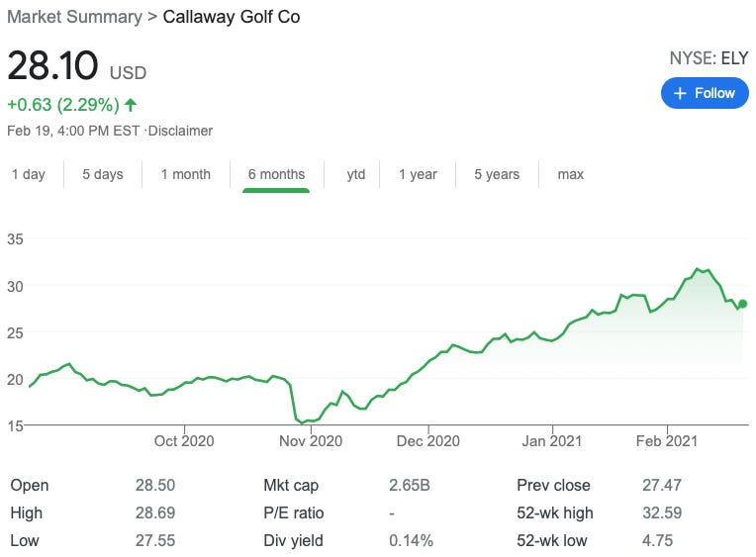756x557 pixels.
Task: Select the 6 months tab
Action: tap(276, 174)
